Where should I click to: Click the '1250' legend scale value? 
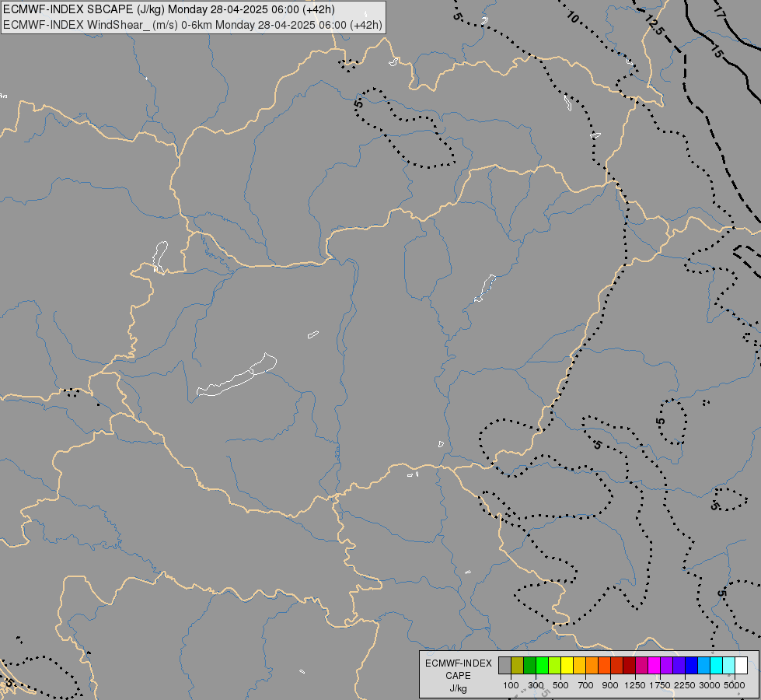[635, 685]
